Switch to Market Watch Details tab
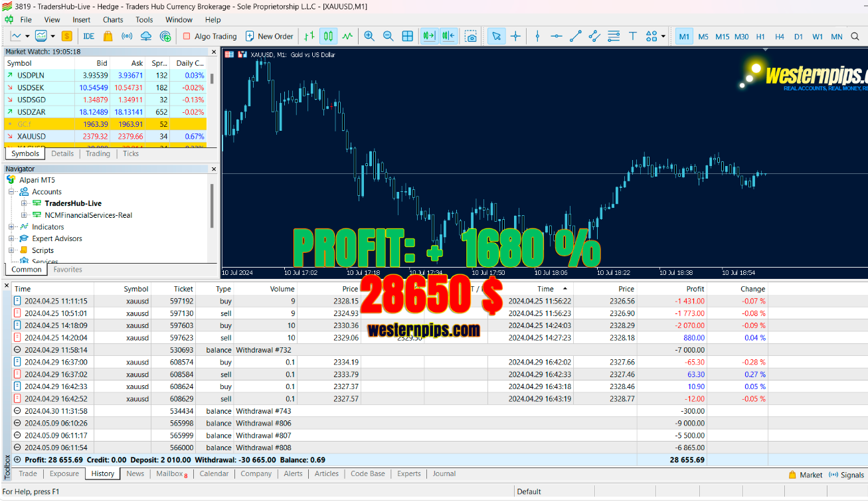Image resolution: width=868 pixels, height=502 pixels. 62,153
